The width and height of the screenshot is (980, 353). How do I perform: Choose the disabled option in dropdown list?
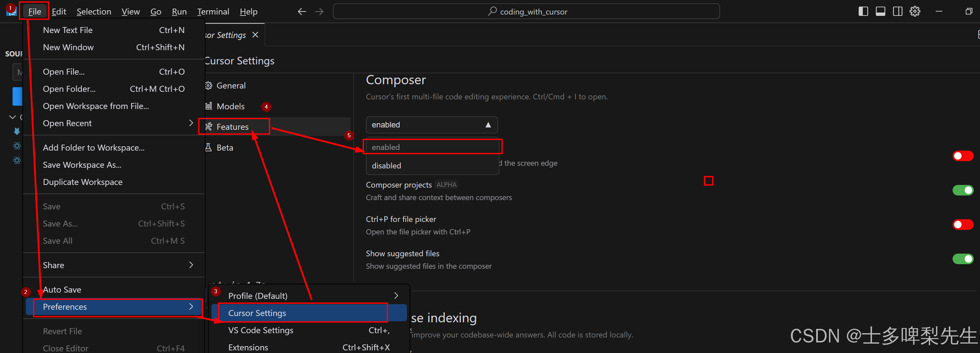pos(432,165)
